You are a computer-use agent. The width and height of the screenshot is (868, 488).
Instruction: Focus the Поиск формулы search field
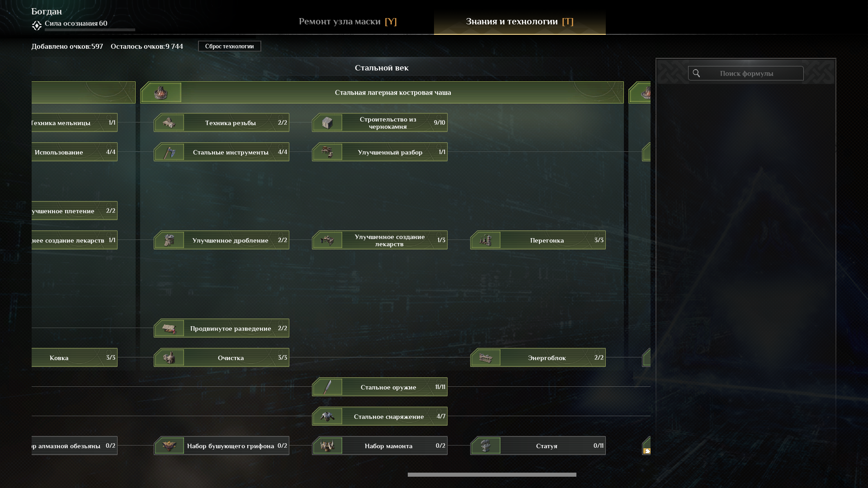click(746, 73)
